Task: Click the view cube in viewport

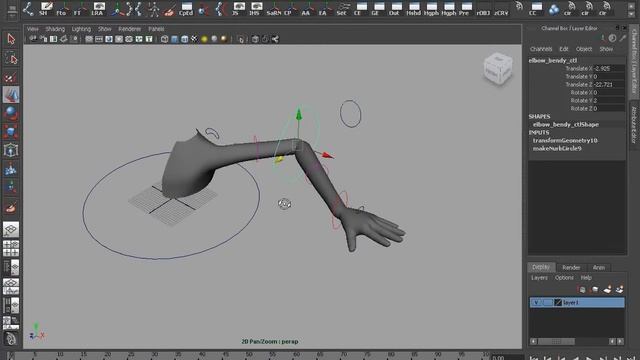Action: [498, 69]
